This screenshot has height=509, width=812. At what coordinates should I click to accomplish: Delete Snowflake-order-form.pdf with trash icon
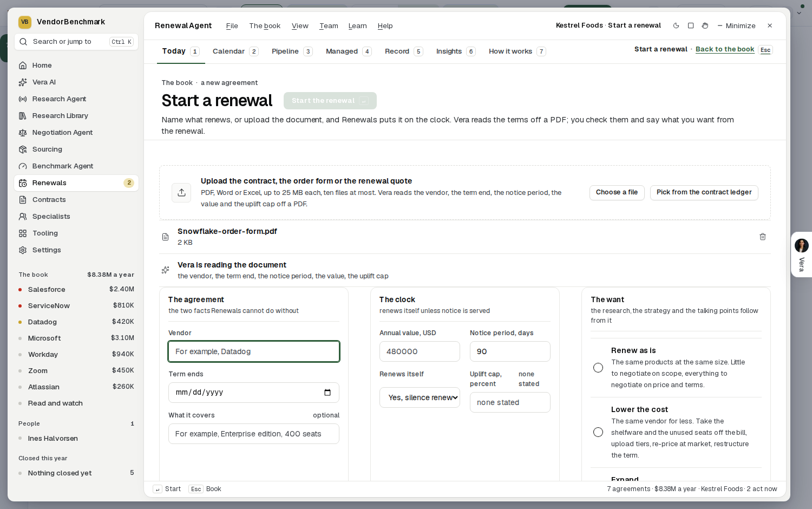[x=763, y=237]
